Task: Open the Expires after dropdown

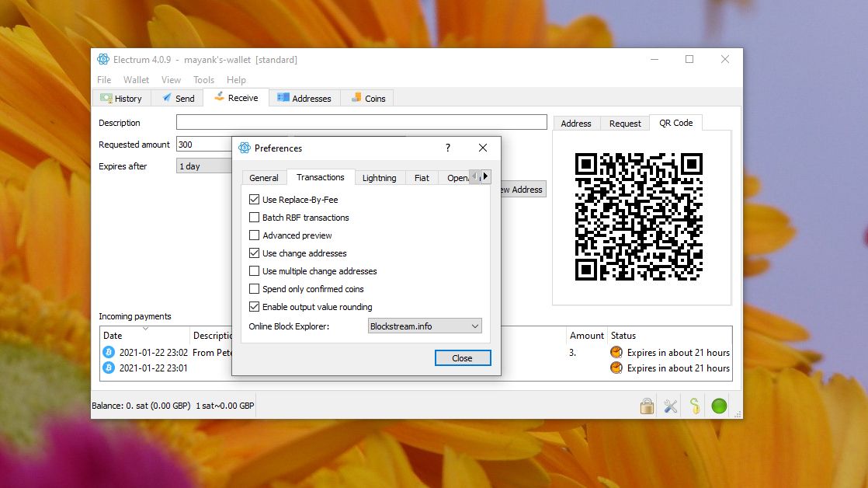Action: pos(204,166)
